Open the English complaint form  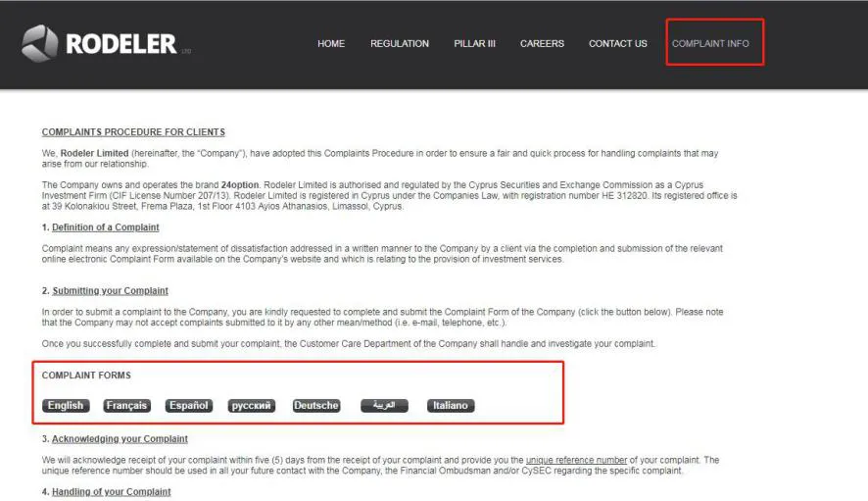66,406
